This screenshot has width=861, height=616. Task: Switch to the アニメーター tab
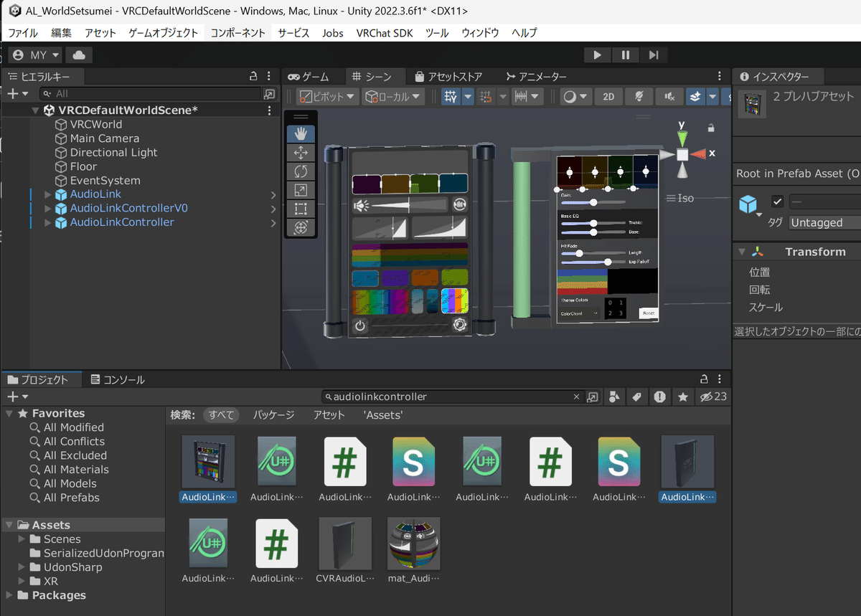[536, 77]
